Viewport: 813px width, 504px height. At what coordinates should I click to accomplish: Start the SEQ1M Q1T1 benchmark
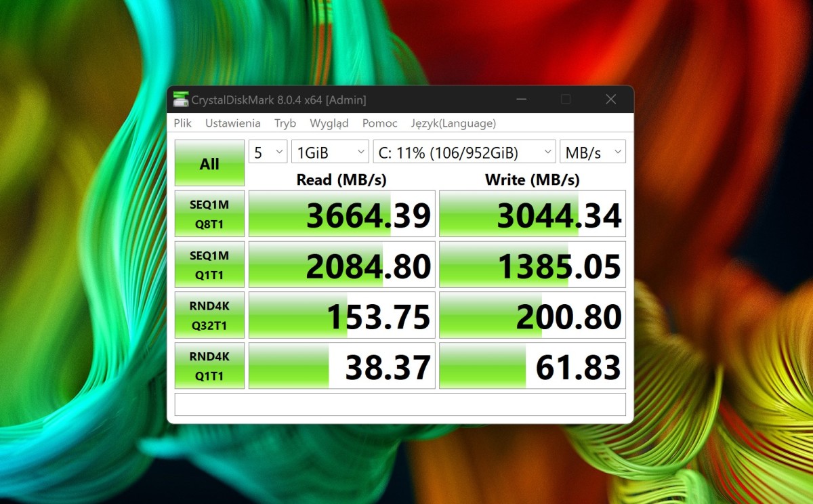209,265
